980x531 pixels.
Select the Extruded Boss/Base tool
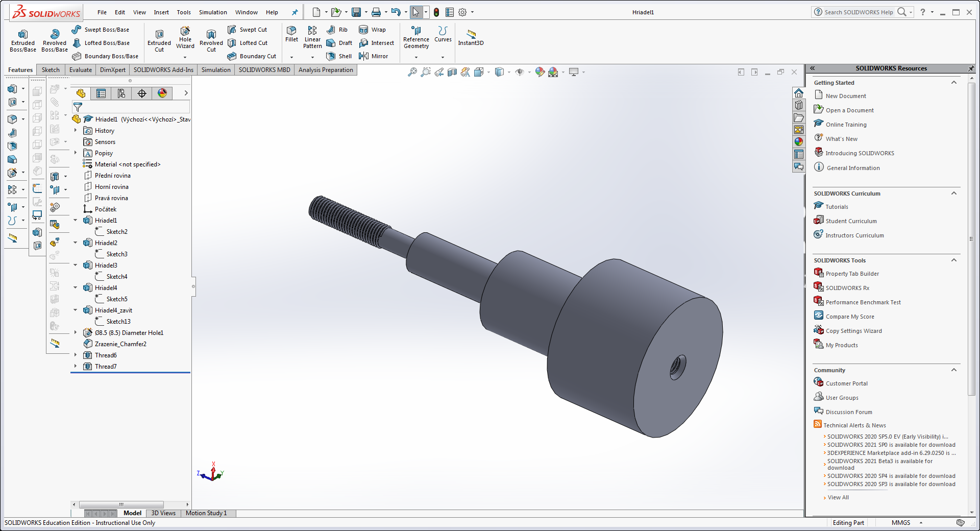point(23,40)
